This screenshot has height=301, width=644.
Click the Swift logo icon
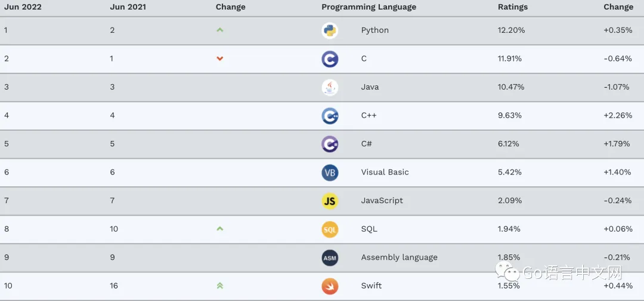[x=330, y=285]
